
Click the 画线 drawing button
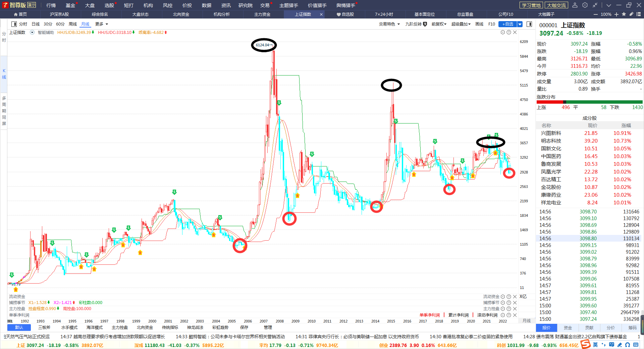(x=479, y=24)
